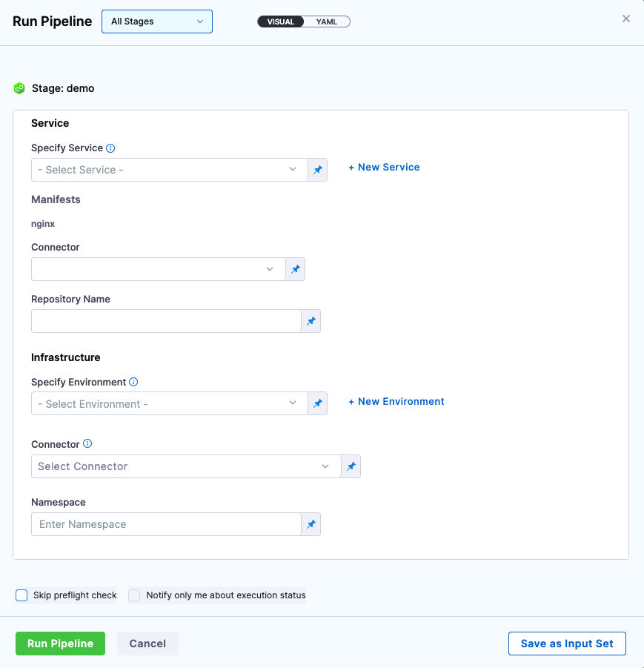Image resolution: width=644 pixels, height=668 pixels.
Task: Enable the Skip preflight check checkbox
Action: point(21,595)
